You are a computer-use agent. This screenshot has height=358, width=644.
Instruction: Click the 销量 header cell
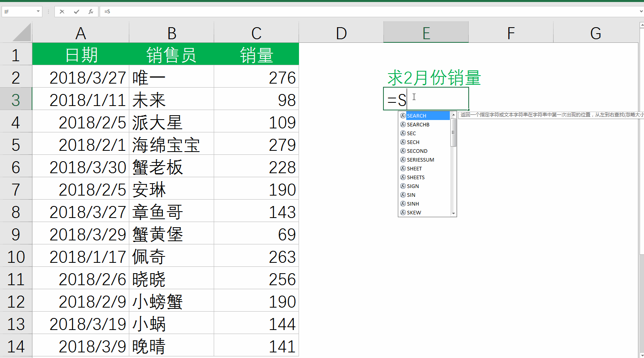[x=257, y=54]
